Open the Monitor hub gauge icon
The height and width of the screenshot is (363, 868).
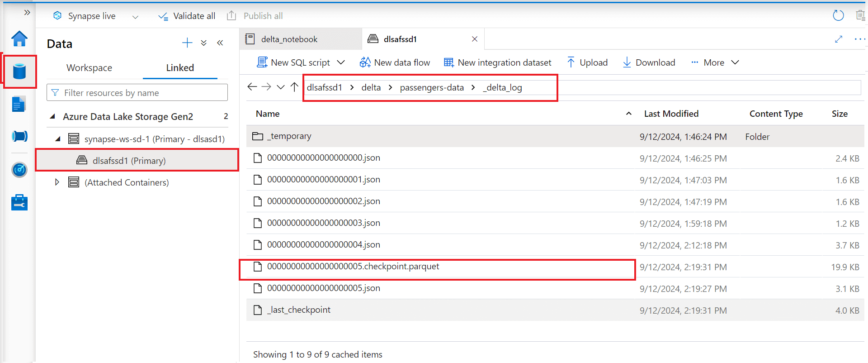[19, 170]
